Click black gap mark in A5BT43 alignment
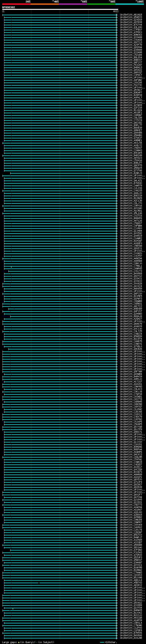Image resolution: width=146 pixels, height=644 pixels. click(39, 583)
